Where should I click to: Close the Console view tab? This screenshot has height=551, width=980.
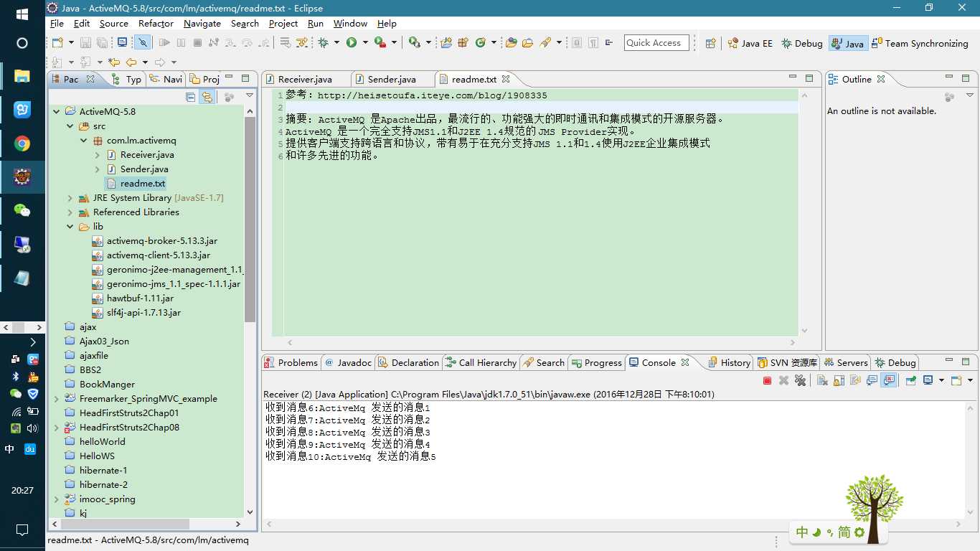click(685, 362)
